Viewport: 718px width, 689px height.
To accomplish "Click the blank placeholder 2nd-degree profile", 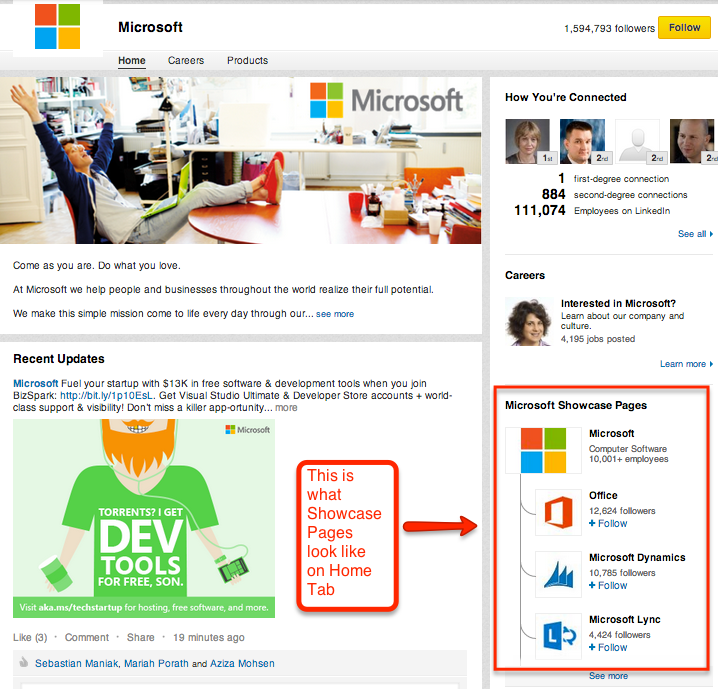I will click(637, 141).
